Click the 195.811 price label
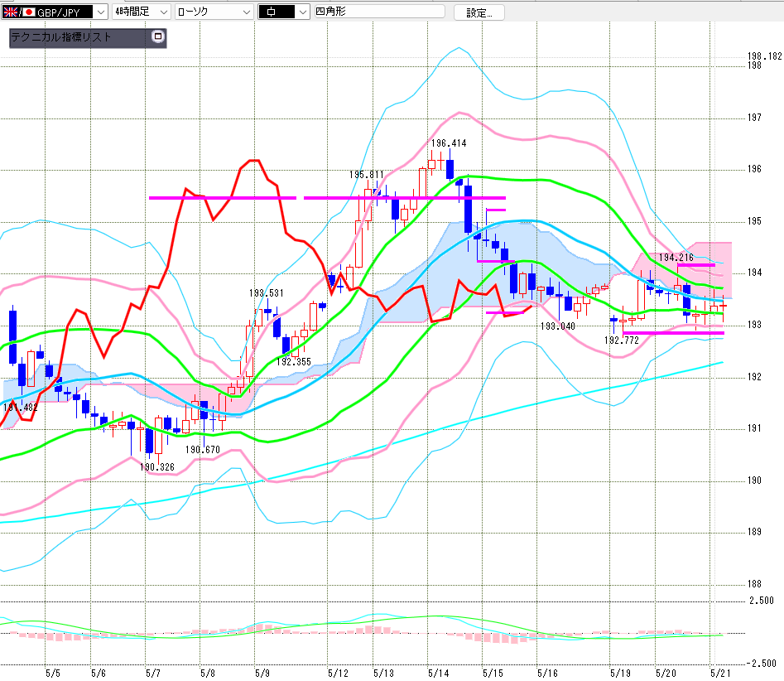 point(367,175)
